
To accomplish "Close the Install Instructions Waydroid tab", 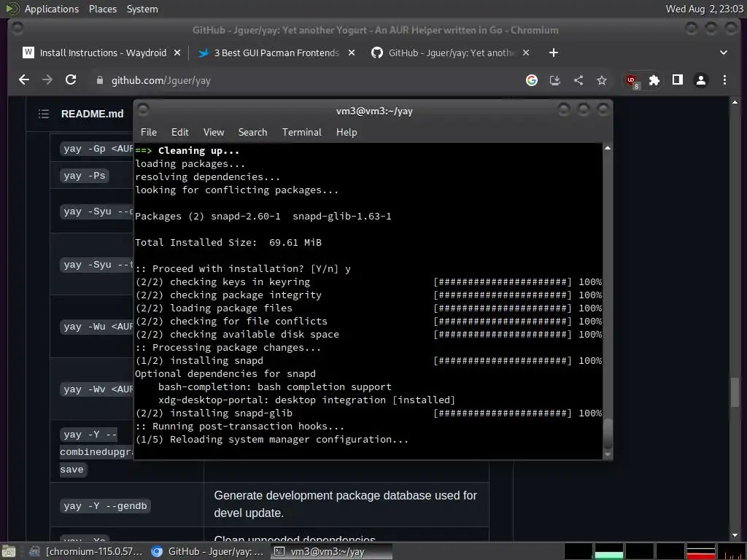I will pyautogui.click(x=177, y=52).
